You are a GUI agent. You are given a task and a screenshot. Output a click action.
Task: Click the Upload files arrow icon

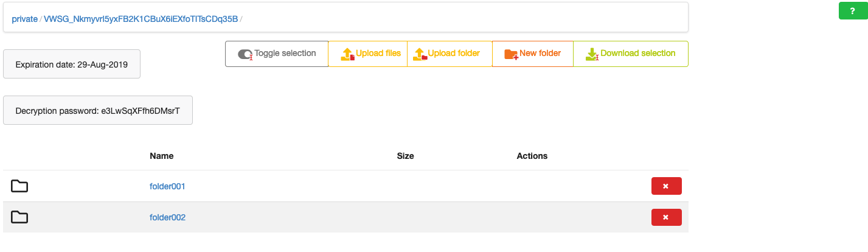pos(347,54)
